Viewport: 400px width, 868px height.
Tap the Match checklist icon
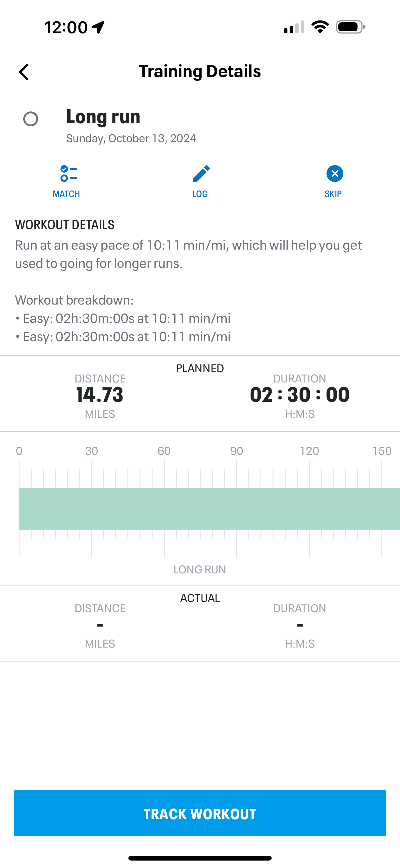click(69, 174)
